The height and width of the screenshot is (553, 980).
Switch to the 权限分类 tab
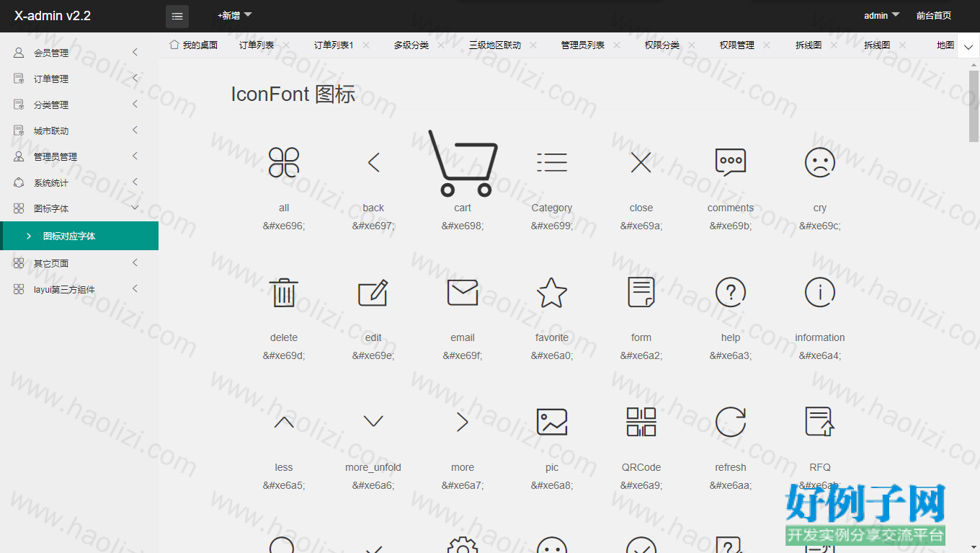tap(662, 45)
